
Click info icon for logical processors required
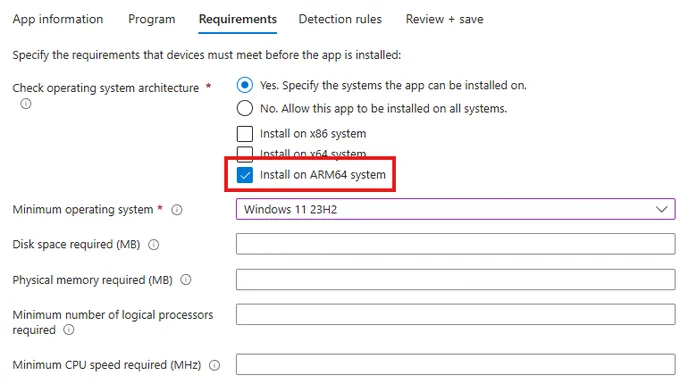(x=69, y=330)
